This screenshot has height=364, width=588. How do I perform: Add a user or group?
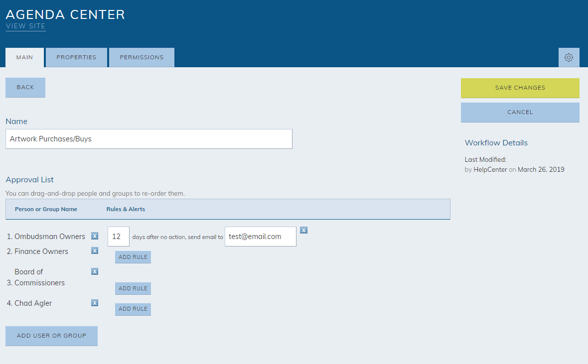click(x=52, y=336)
